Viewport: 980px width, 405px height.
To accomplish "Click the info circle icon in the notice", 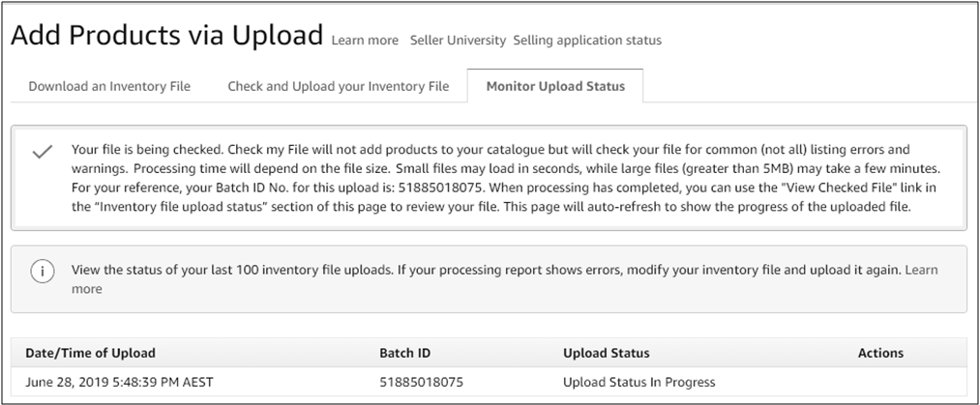I will tap(42, 272).
